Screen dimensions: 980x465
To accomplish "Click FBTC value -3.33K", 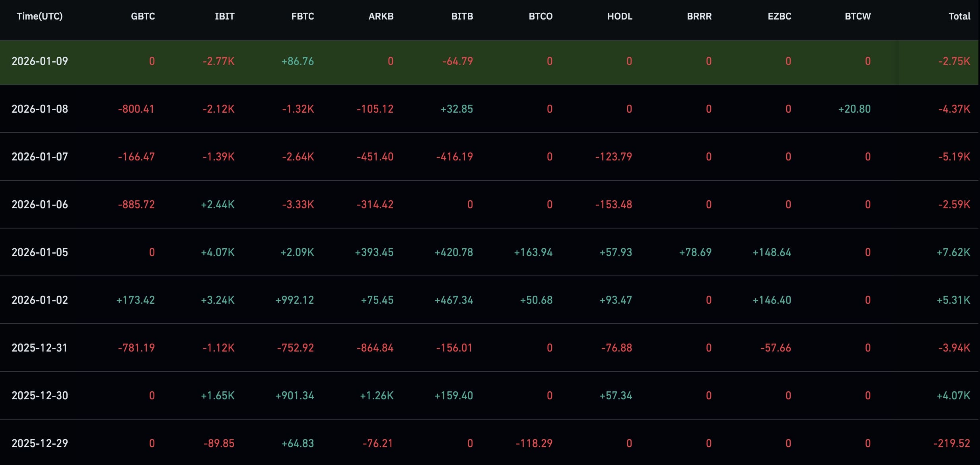I will click(x=298, y=204).
